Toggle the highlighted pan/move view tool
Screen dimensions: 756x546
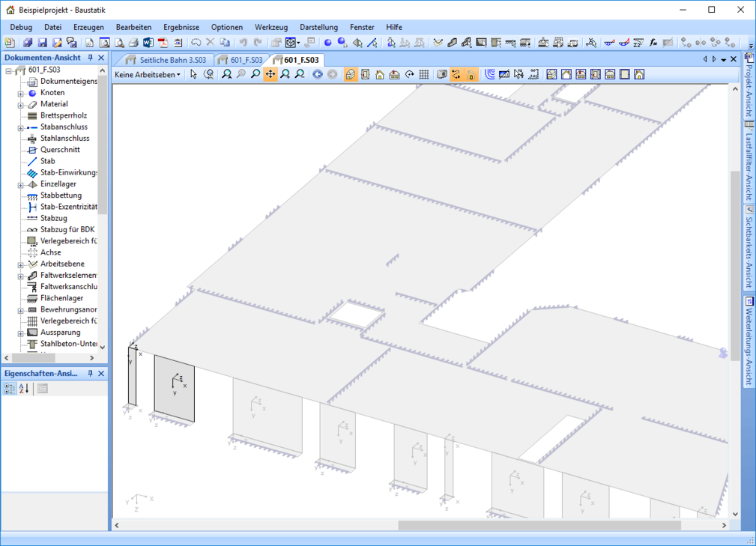pyautogui.click(x=270, y=74)
